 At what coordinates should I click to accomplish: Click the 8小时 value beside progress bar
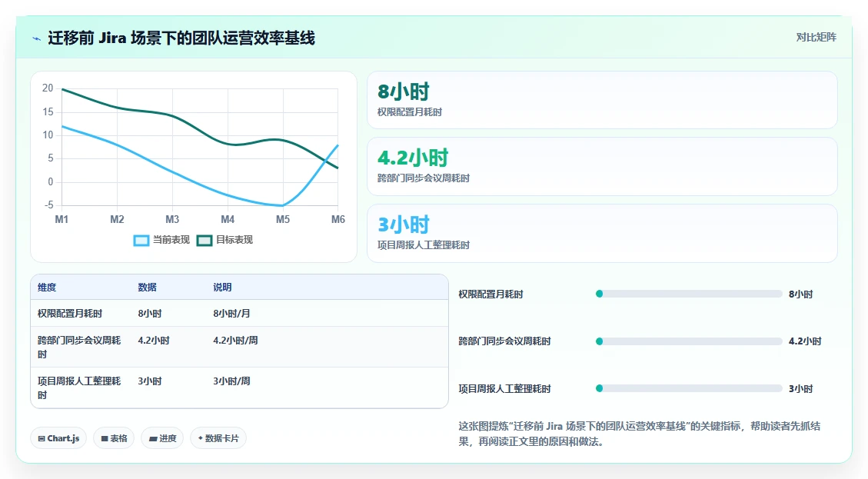(x=800, y=294)
